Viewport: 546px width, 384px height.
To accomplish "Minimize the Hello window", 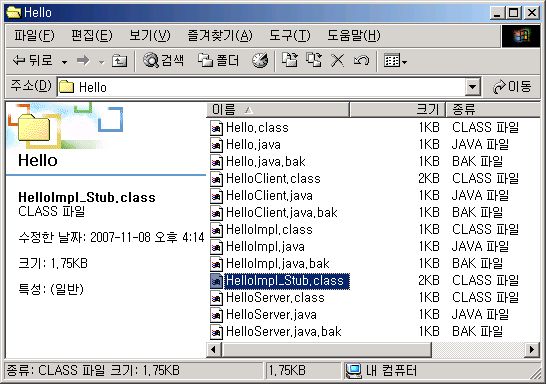I will pyautogui.click(x=498, y=13).
